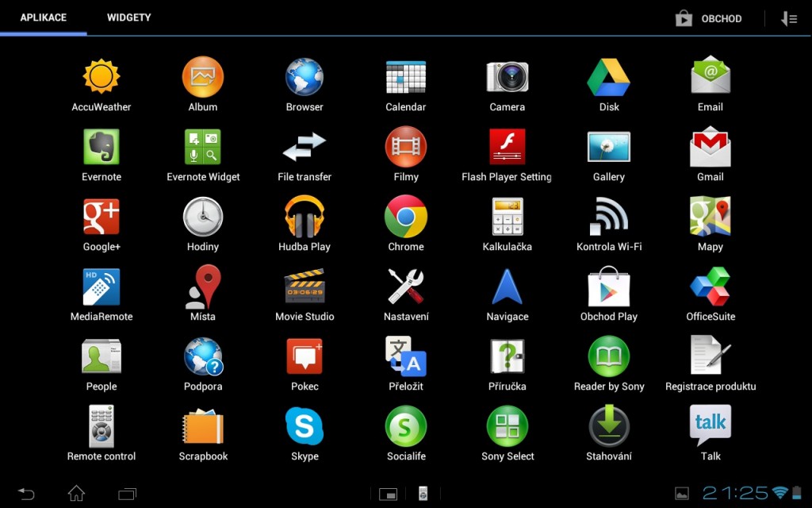Open Sony Select
812x508 pixels.
point(507,426)
